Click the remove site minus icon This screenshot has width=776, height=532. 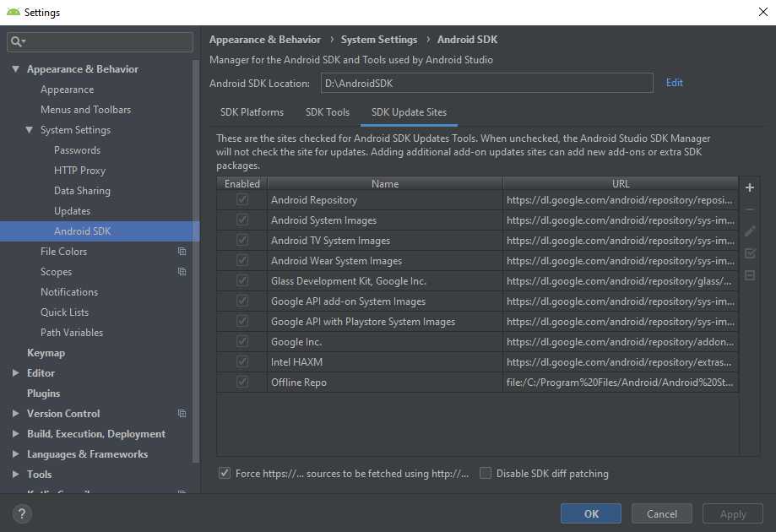[x=750, y=209]
